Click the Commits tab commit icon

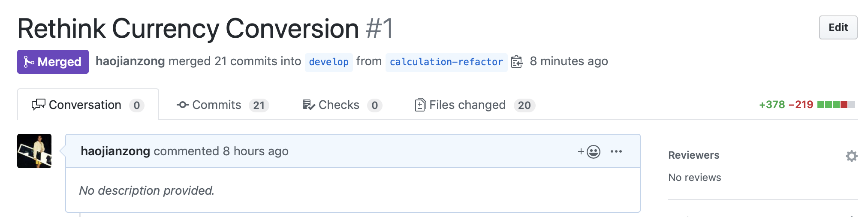tap(183, 105)
